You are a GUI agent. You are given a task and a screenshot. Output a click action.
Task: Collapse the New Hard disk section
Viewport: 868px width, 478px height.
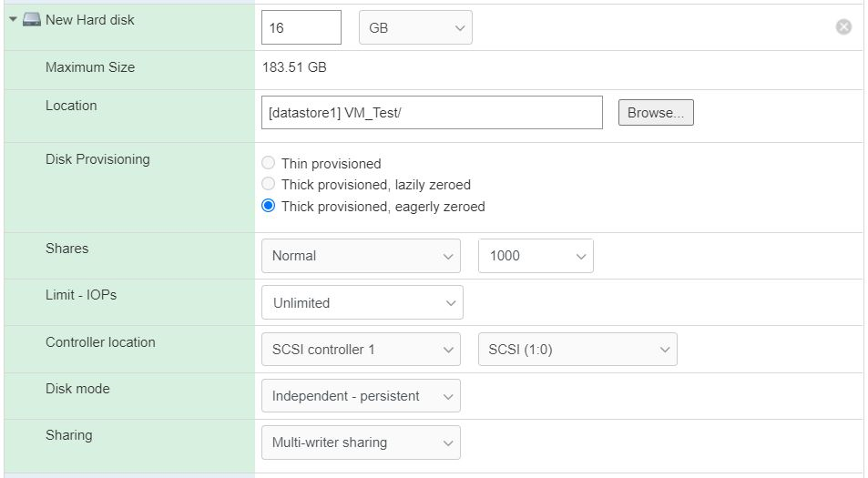click(x=14, y=20)
